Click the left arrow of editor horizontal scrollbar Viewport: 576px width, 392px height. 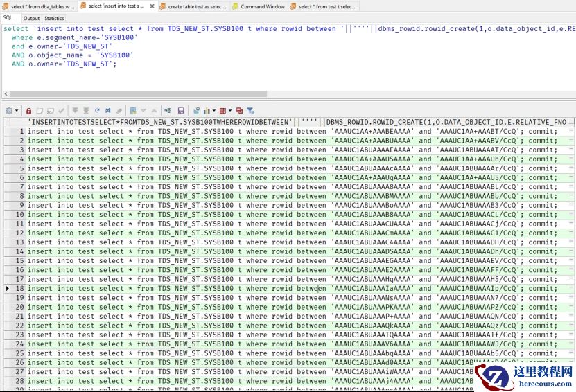pyautogui.click(x=6, y=94)
